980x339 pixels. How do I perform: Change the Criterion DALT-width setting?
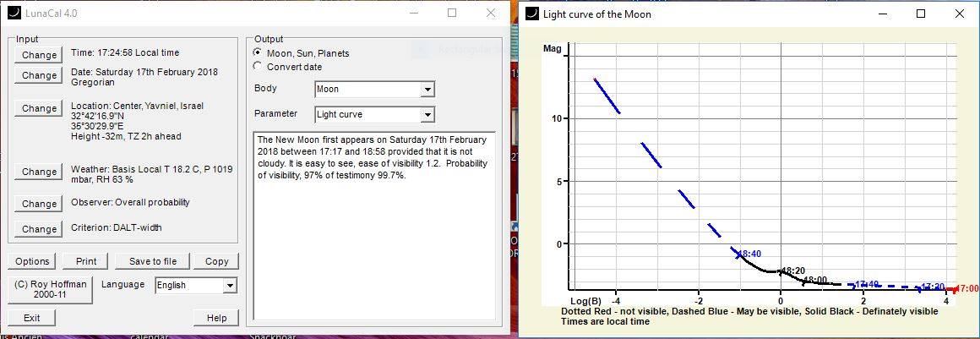[40, 229]
